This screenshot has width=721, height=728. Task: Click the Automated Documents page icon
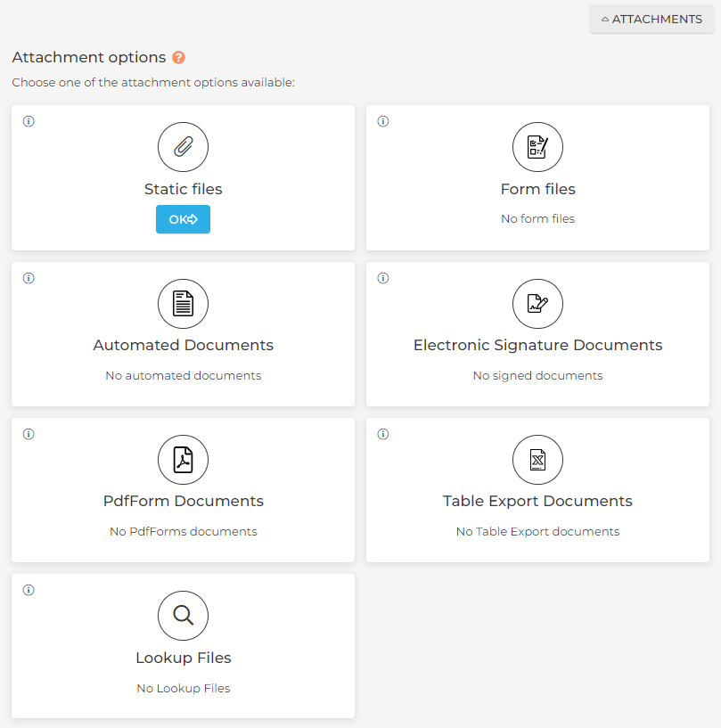click(183, 304)
